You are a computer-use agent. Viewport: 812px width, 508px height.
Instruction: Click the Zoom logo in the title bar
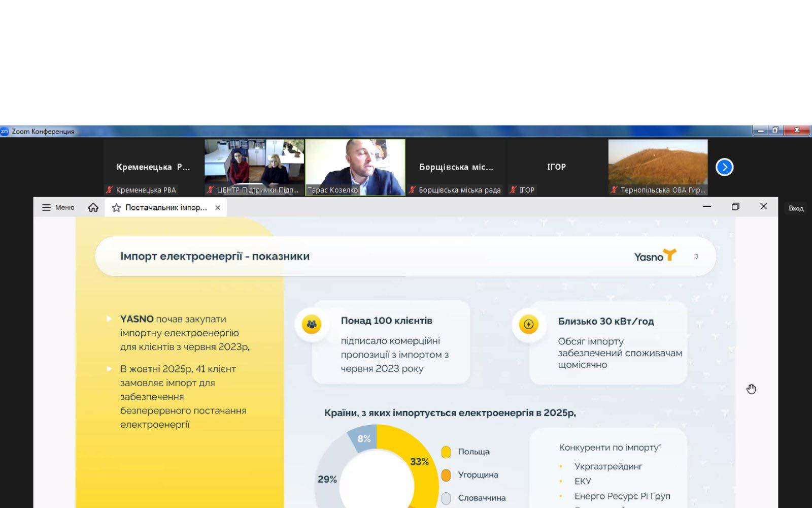point(5,131)
